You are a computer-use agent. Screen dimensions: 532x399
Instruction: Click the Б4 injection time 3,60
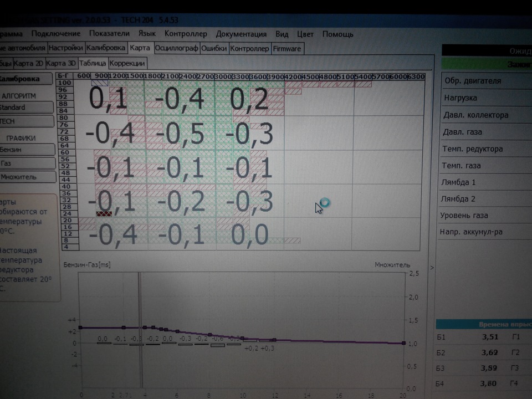coord(489,383)
